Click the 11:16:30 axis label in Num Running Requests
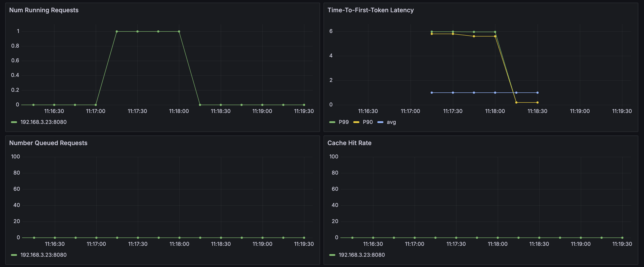The image size is (644, 267). coord(54,111)
